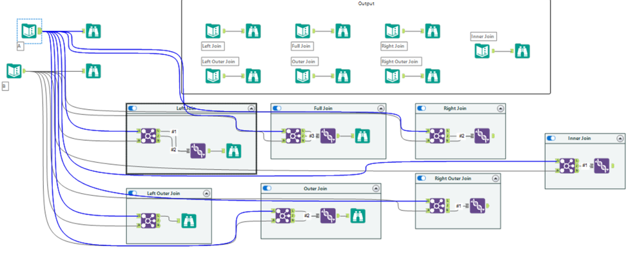This screenshot has height=259, width=644.
Task: Toggle the Right Outer Join container enable switch
Action: 422,178
